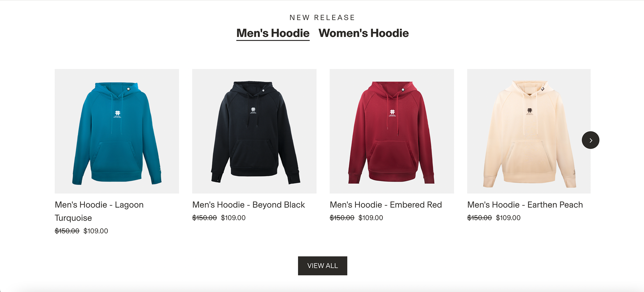The height and width of the screenshot is (292, 644).
Task: Open the Beyond Black hoodie image
Action: pos(254,131)
